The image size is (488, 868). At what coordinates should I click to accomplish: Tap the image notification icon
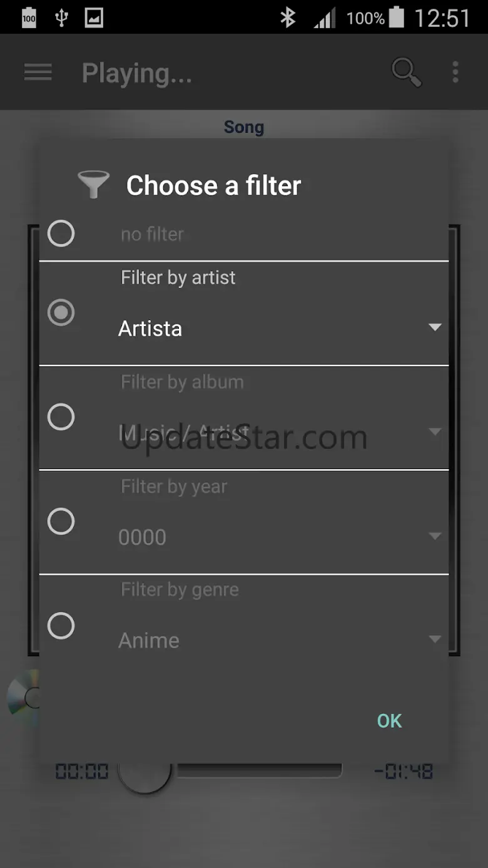tap(94, 18)
